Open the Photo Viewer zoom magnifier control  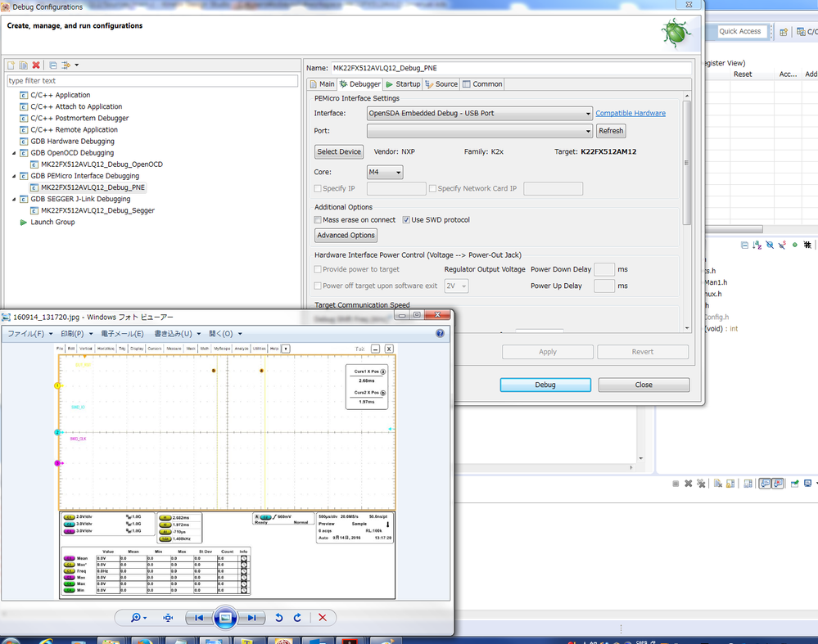(x=138, y=618)
